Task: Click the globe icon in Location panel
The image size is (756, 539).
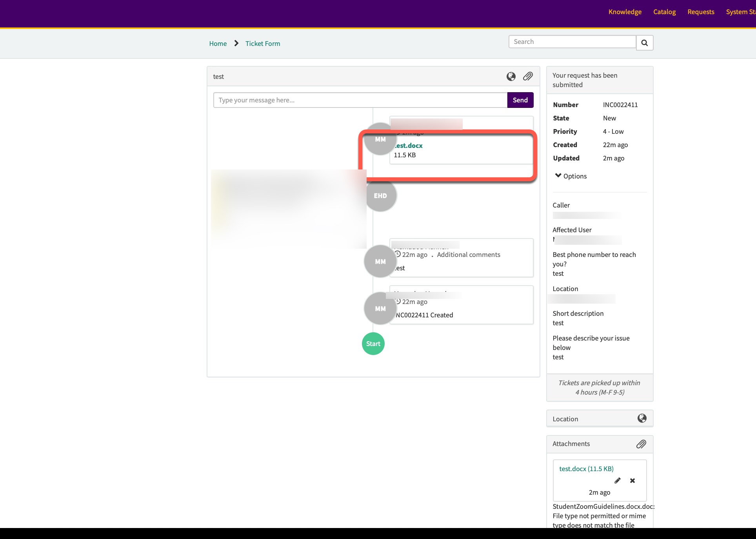Action: pos(642,419)
